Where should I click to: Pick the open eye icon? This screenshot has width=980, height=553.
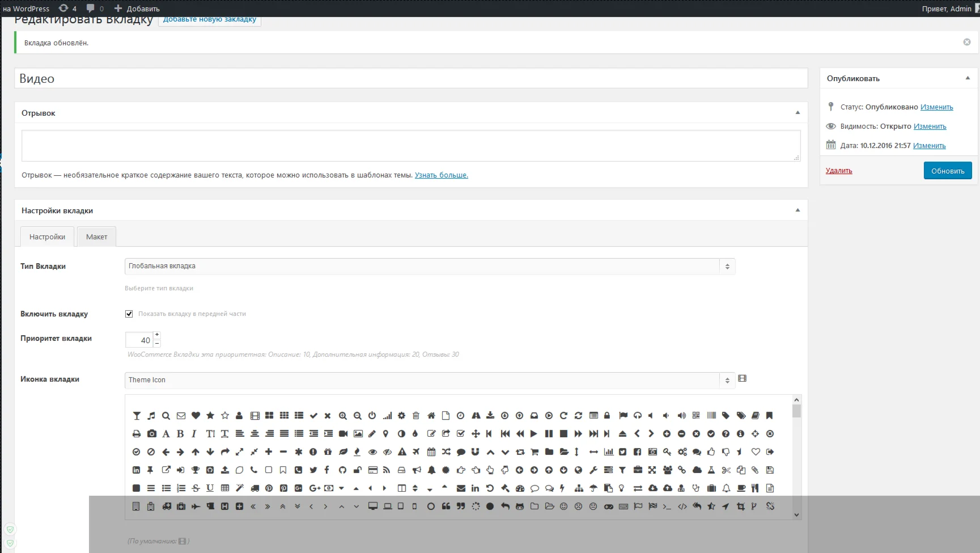click(x=372, y=452)
